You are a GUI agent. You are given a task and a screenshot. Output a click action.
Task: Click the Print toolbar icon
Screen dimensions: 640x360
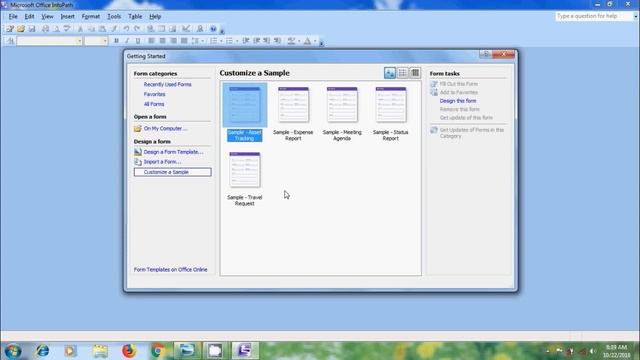point(45,29)
